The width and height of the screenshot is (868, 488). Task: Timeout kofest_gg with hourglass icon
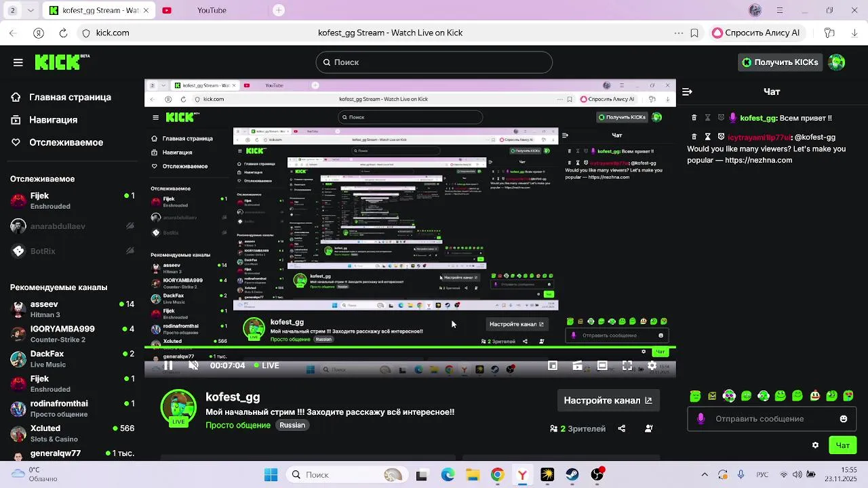(x=707, y=118)
